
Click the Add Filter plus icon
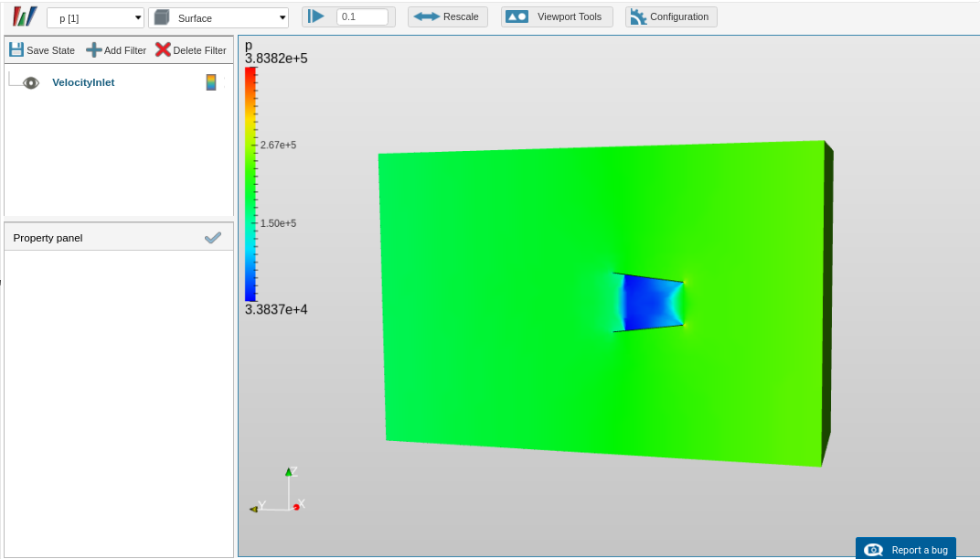pyautogui.click(x=94, y=50)
